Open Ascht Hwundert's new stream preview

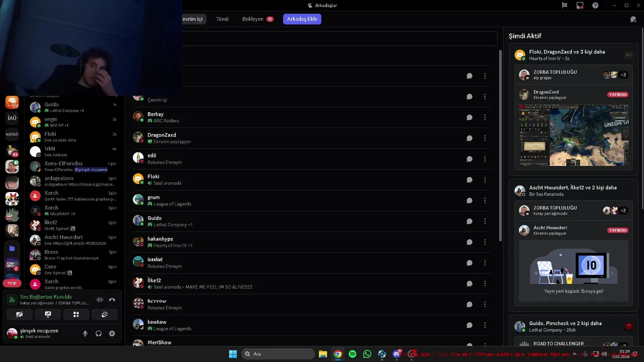coord(574,271)
